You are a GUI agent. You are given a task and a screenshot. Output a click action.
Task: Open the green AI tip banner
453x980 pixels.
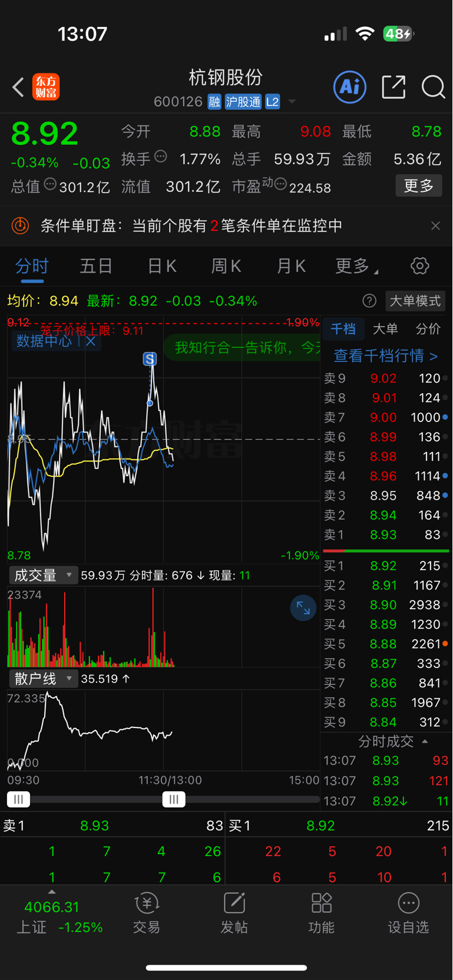(x=242, y=347)
